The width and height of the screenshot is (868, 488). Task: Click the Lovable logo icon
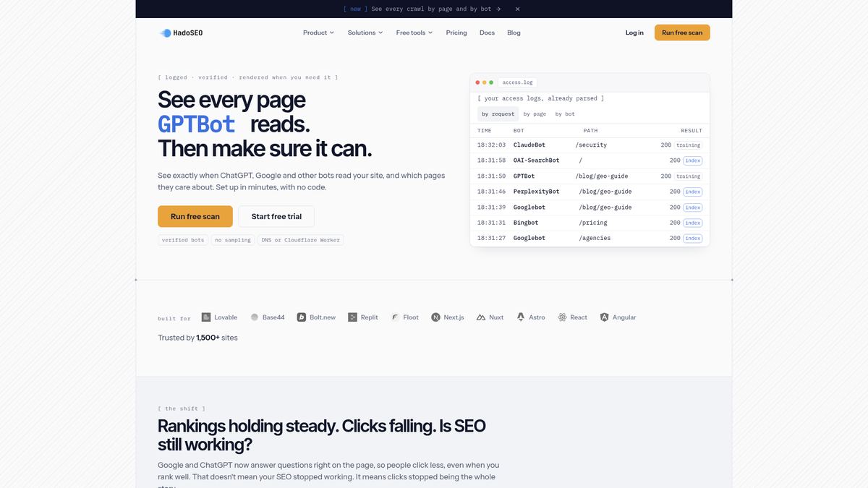coord(206,317)
